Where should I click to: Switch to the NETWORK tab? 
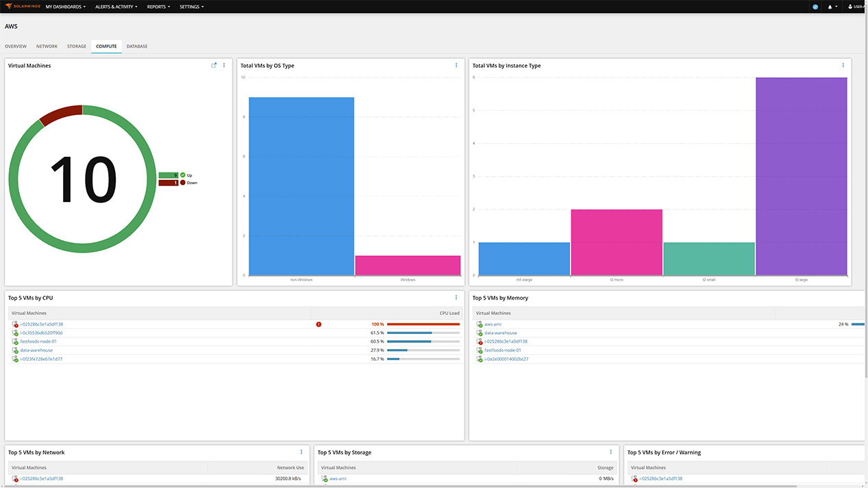click(47, 46)
